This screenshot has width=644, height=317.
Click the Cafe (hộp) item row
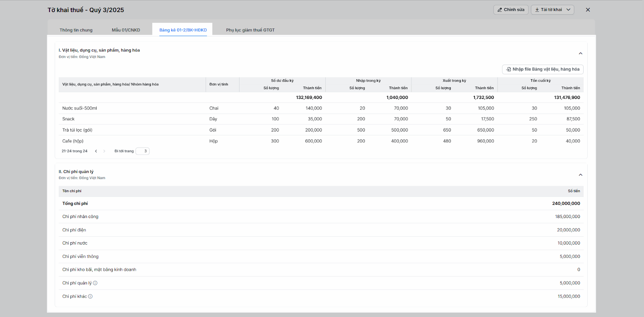point(73,141)
